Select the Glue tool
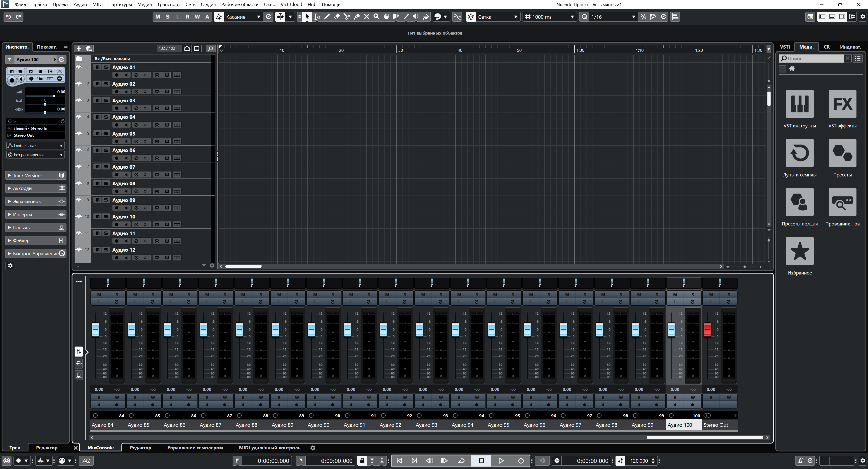The width and height of the screenshot is (868, 469). 357,17
